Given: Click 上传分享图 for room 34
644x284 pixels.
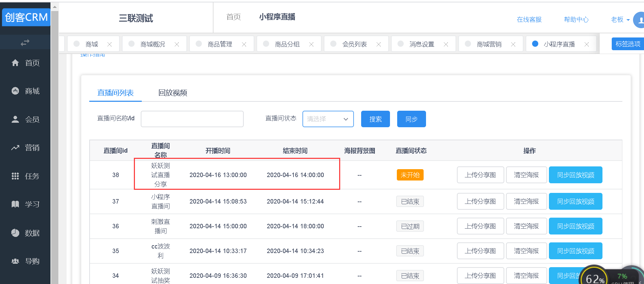Looking at the screenshot, I should pyautogui.click(x=481, y=275).
